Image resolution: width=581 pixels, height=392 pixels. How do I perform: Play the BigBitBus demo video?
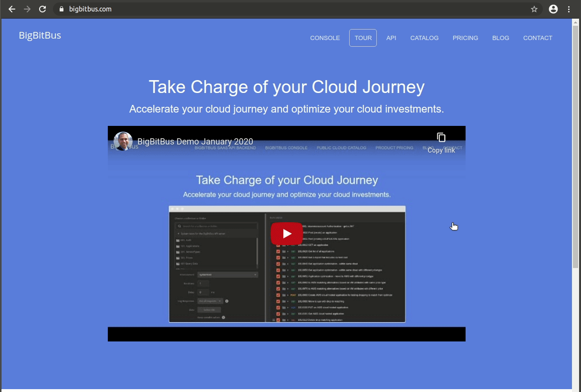click(x=287, y=234)
